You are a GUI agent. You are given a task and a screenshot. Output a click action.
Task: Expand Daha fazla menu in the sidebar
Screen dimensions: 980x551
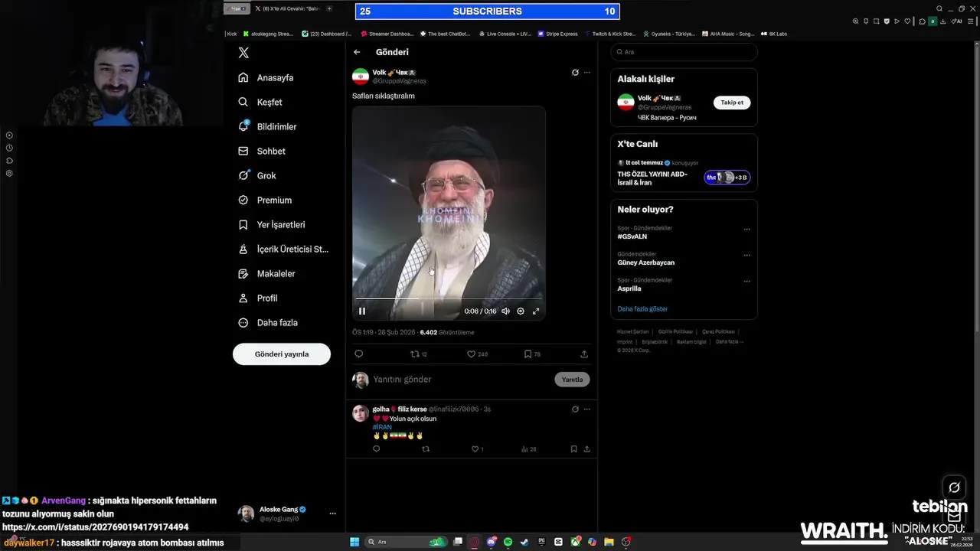point(268,322)
